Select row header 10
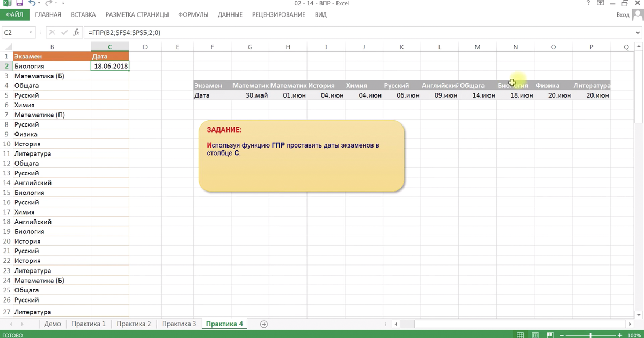This screenshot has height=338, width=644. point(6,144)
